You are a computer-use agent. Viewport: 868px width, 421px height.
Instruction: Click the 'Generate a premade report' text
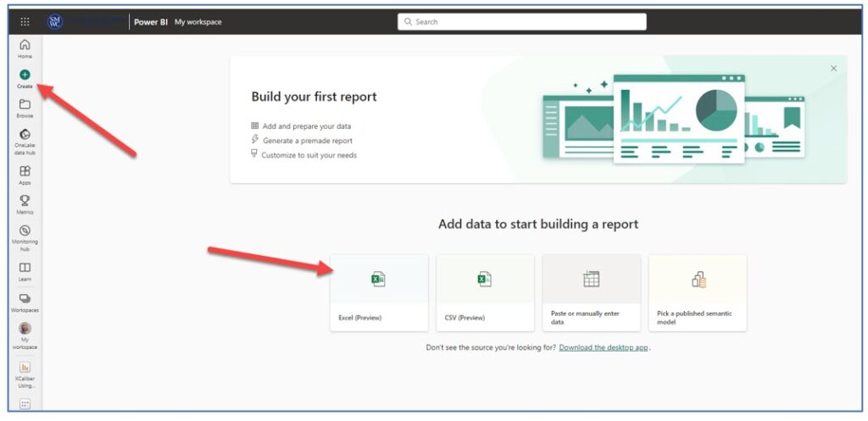(x=308, y=141)
